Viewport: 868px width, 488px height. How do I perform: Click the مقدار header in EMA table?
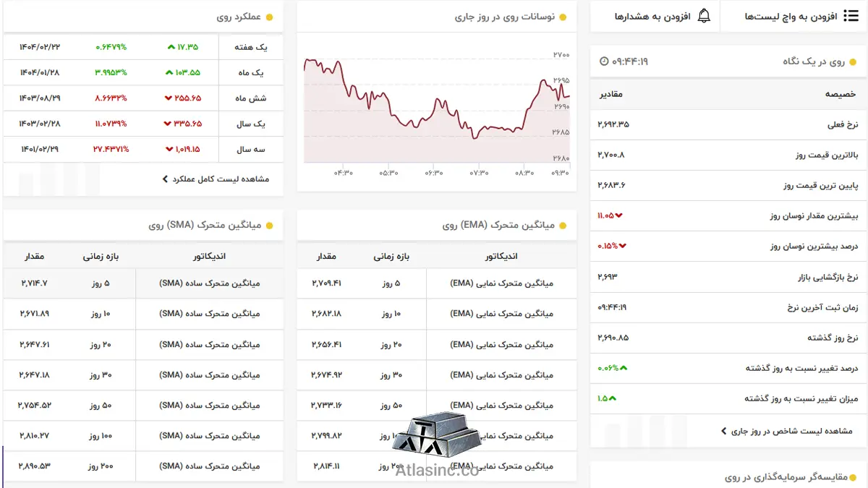click(325, 257)
